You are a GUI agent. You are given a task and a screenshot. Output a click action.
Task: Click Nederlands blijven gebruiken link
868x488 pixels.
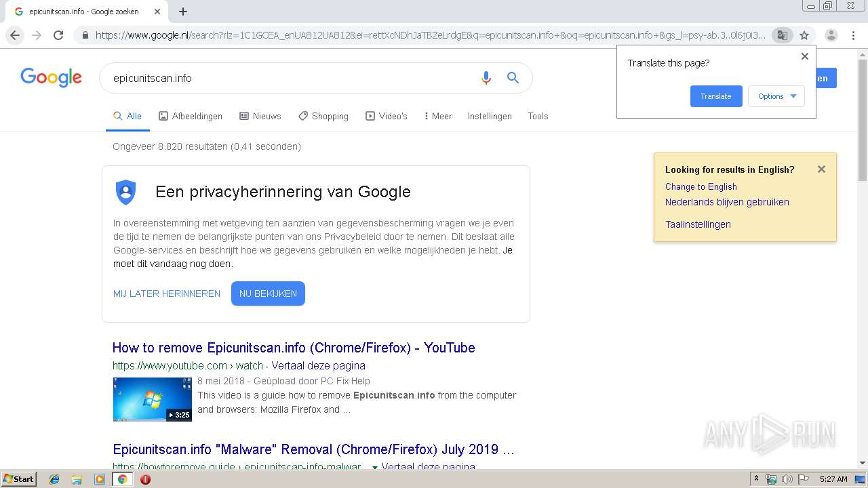727,202
